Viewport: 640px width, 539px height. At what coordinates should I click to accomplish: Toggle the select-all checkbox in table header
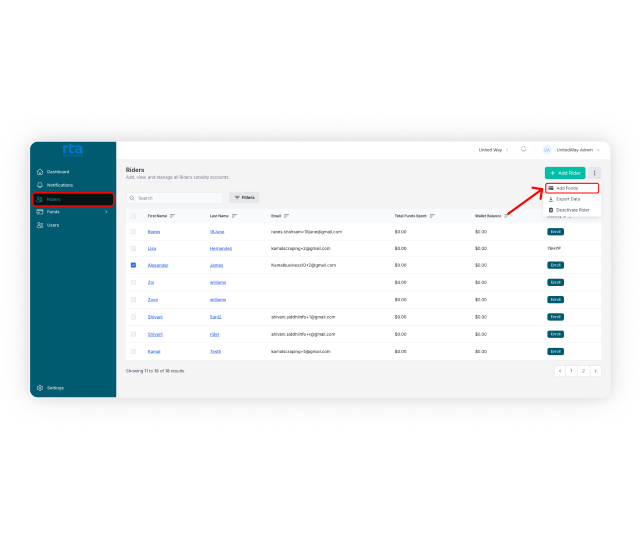(x=133, y=216)
